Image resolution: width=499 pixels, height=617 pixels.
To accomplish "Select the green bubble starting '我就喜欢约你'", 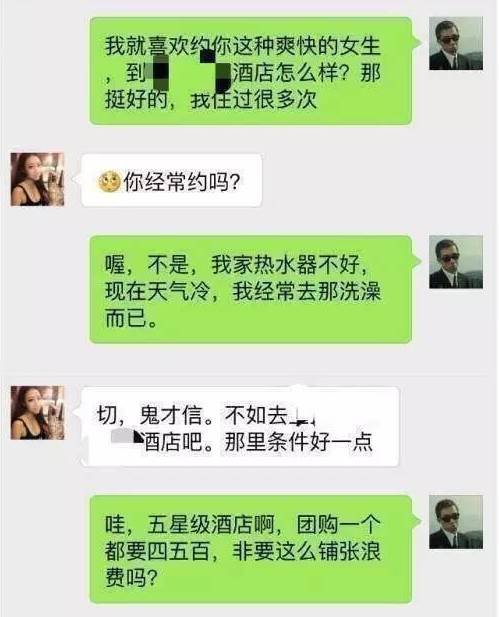I will point(251,71).
